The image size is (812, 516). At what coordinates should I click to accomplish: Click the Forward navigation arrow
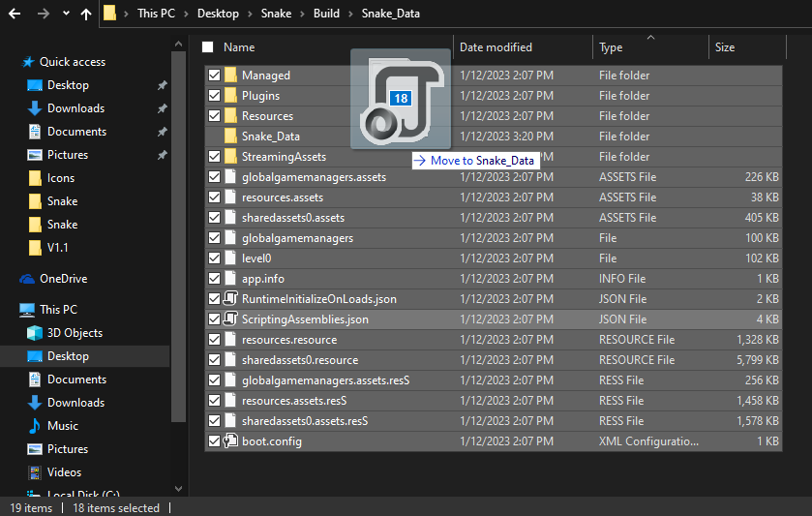click(44, 14)
